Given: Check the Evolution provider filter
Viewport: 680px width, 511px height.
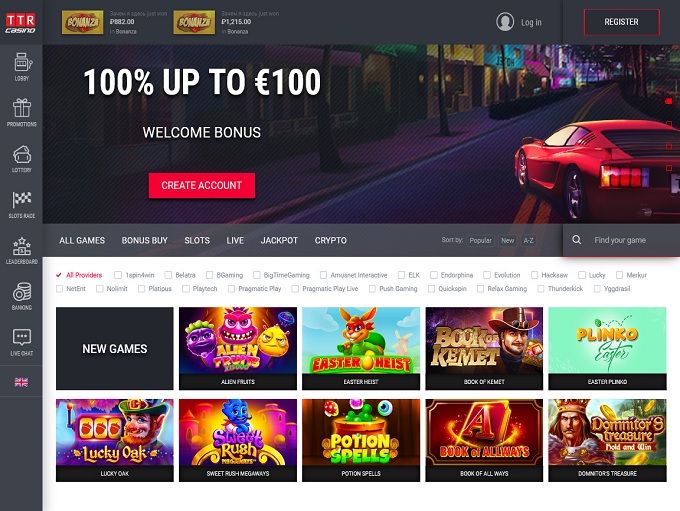Looking at the screenshot, I should pos(487,275).
